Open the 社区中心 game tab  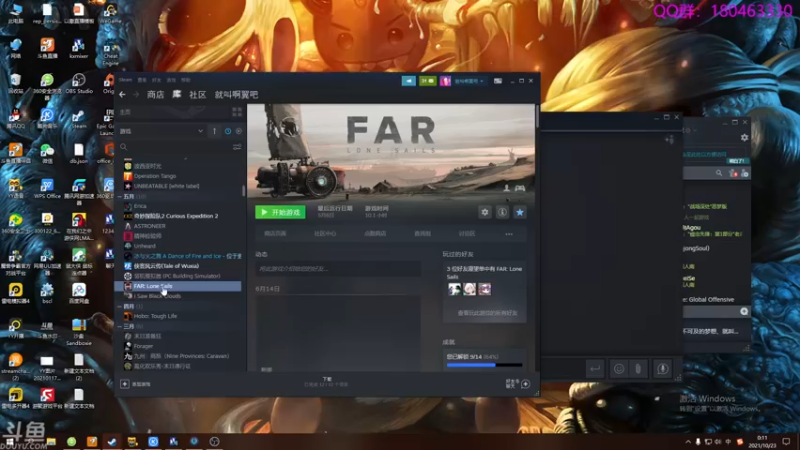coord(325,234)
